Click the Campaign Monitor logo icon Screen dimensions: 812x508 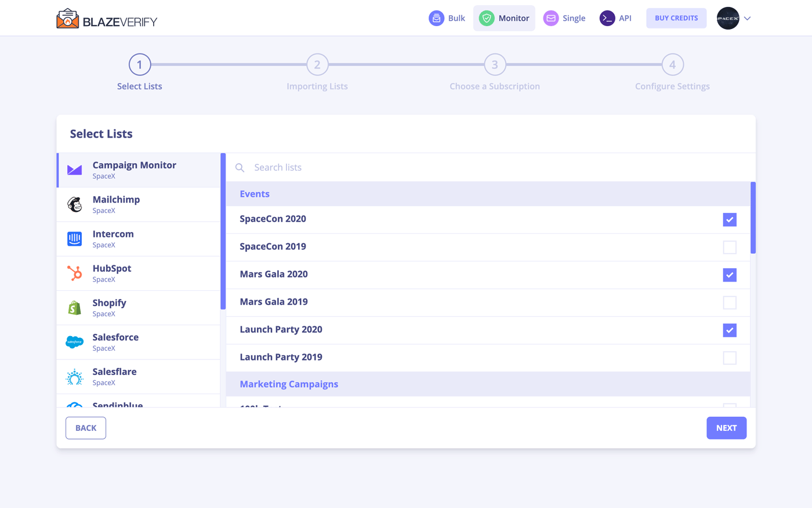pyautogui.click(x=74, y=170)
